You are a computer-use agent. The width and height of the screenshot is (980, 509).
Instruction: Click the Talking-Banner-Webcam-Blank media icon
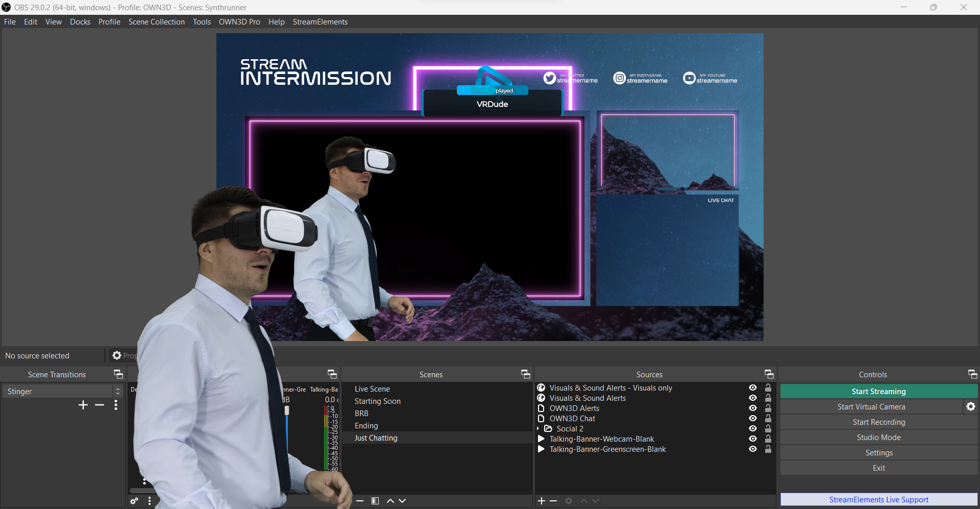click(x=541, y=439)
